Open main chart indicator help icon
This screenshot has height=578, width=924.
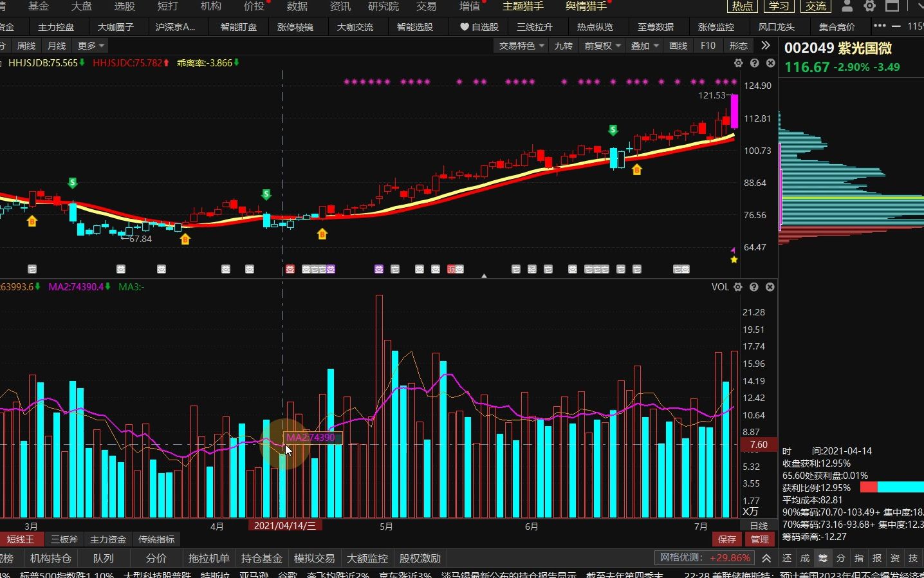[x=754, y=63]
